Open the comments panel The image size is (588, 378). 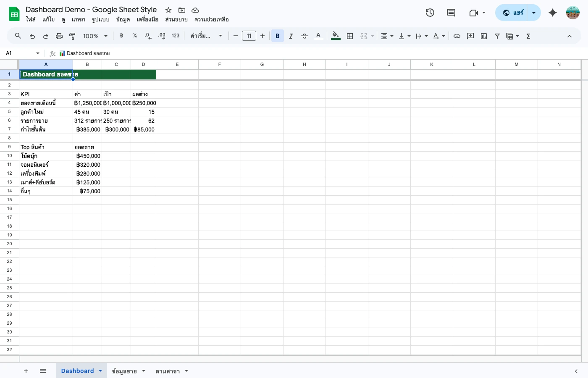(451, 13)
